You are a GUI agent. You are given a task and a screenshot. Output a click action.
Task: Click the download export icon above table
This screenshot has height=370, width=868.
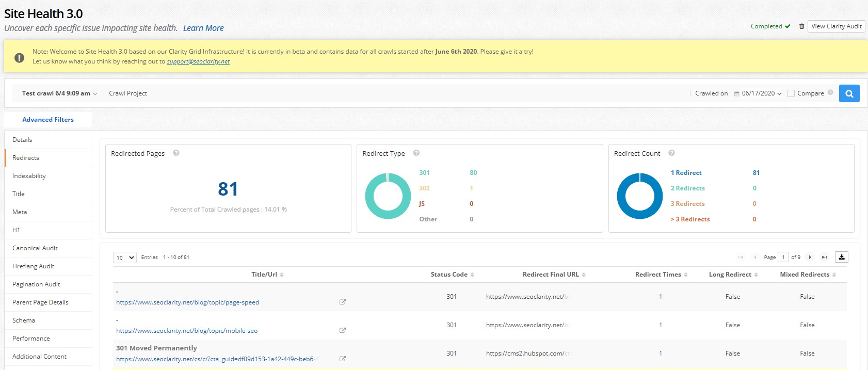click(841, 257)
